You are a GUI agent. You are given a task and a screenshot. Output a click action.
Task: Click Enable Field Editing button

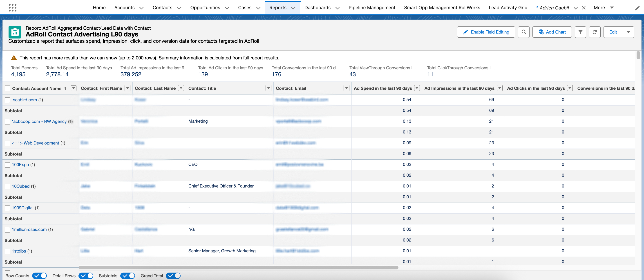click(x=486, y=32)
